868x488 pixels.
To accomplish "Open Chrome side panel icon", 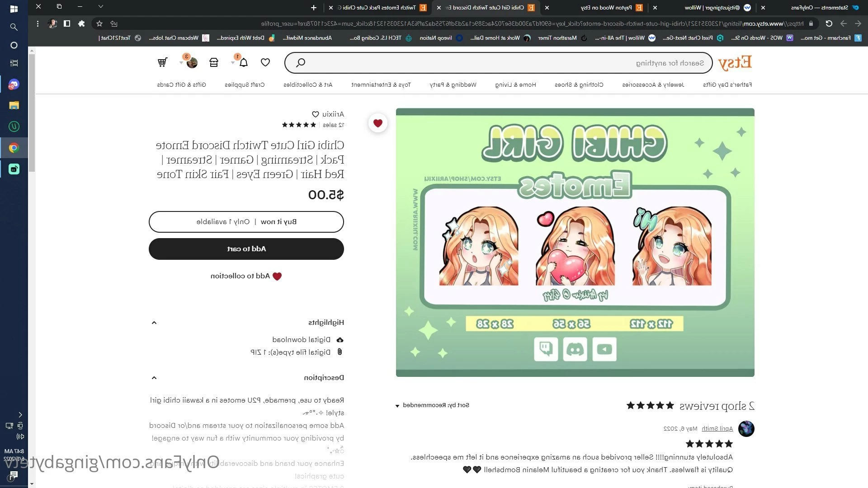I will (67, 23).
